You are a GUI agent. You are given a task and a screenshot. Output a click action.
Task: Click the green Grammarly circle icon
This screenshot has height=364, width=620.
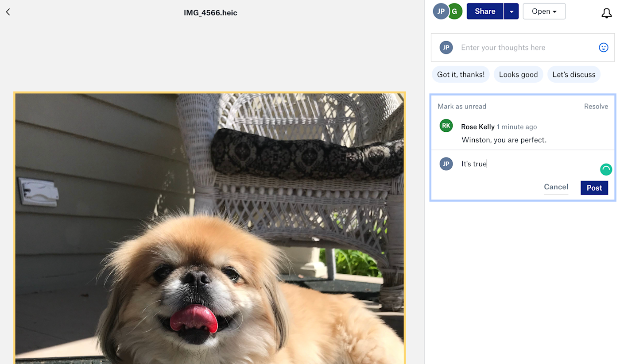click(606, 169)
